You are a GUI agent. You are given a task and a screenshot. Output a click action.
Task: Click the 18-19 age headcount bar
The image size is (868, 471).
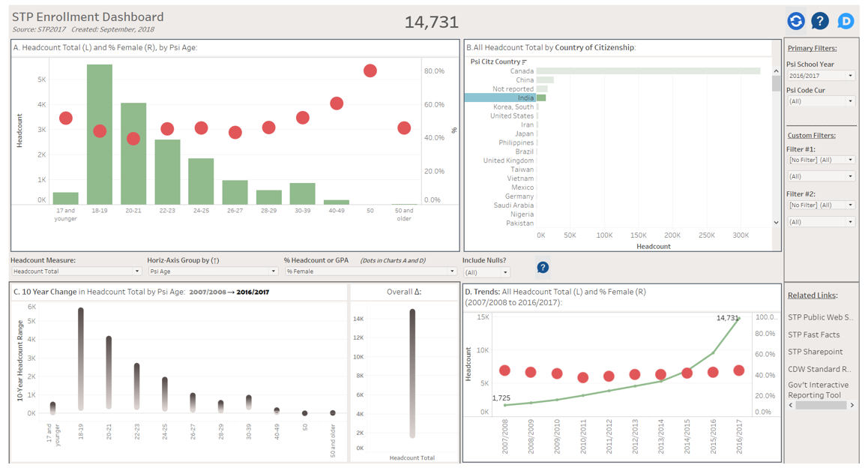coord(100,135)
